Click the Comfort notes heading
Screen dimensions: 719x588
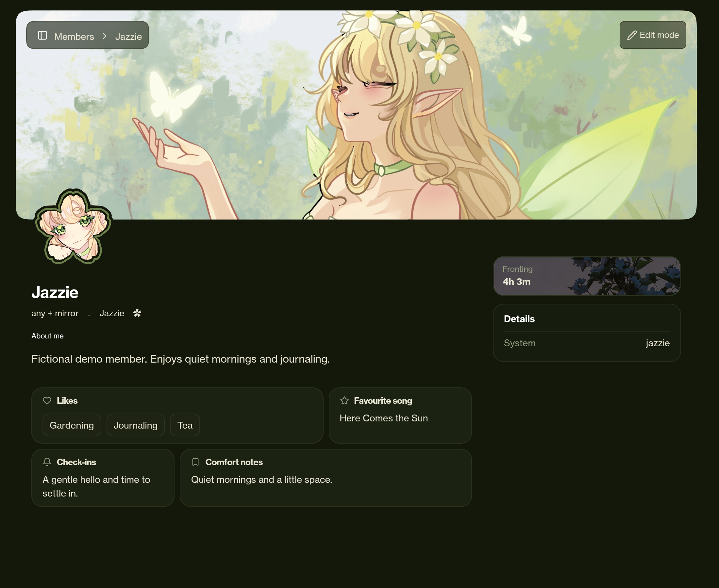[x=234, y=462]
